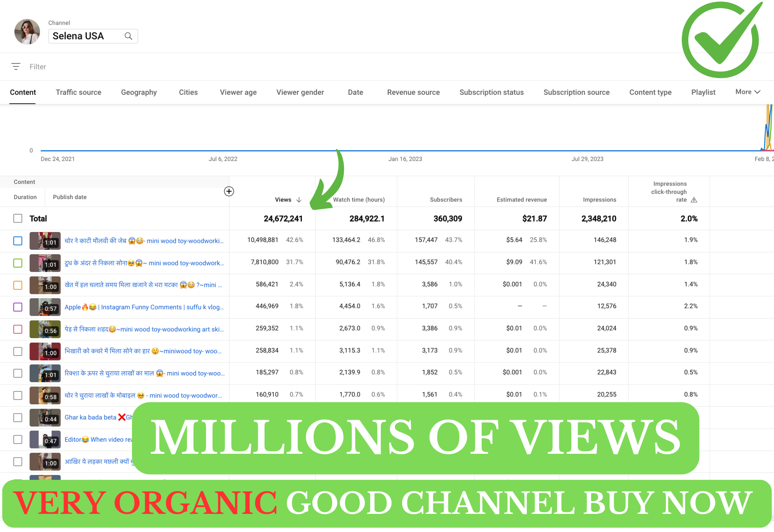Toggle the Total row checkbox

(18, 218)
